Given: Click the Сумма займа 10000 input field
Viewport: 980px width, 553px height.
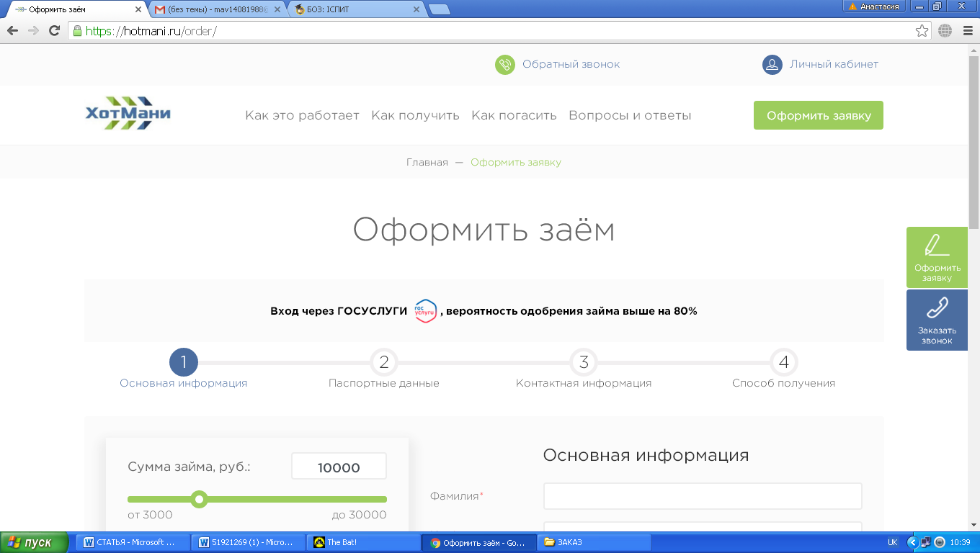Looking at the screenshot, I should tap(339, 467).
